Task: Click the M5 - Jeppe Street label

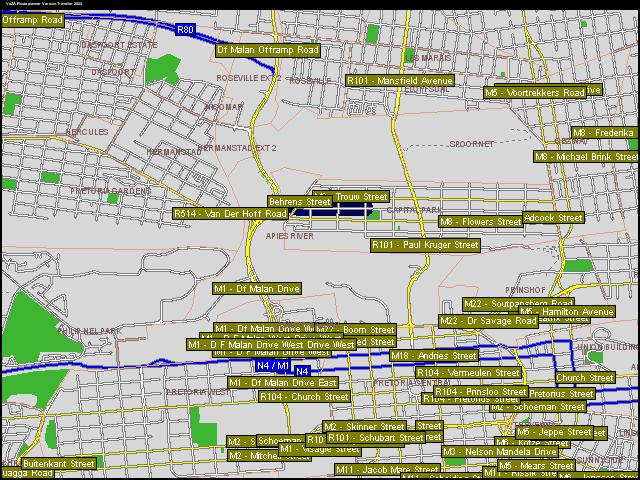Action: click(554, 432)
